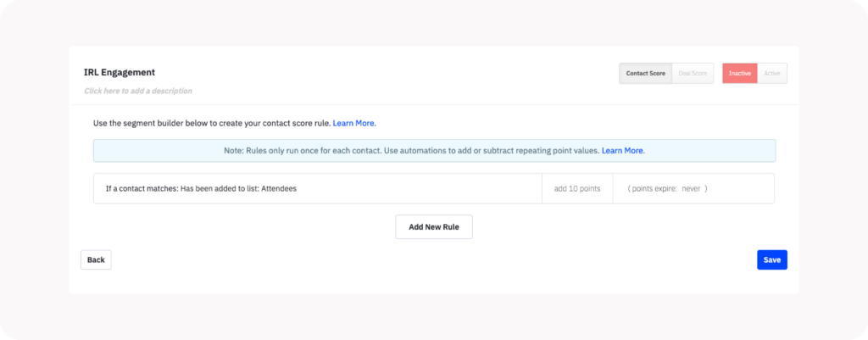Open Learn More link inside the blue note

click(622, 150)
